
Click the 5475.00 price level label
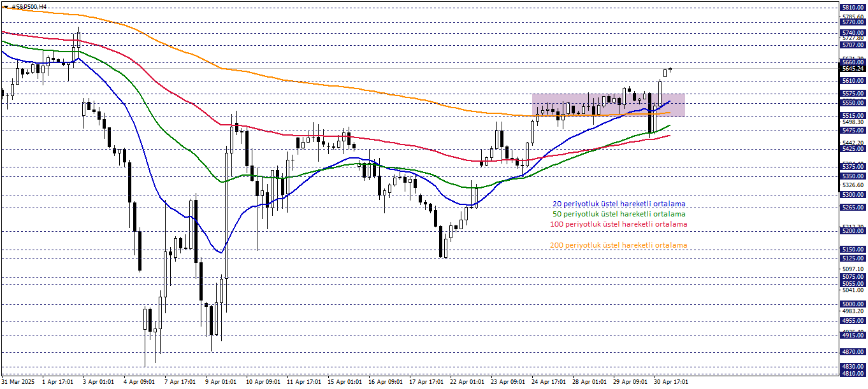click(x=853, y=130)
